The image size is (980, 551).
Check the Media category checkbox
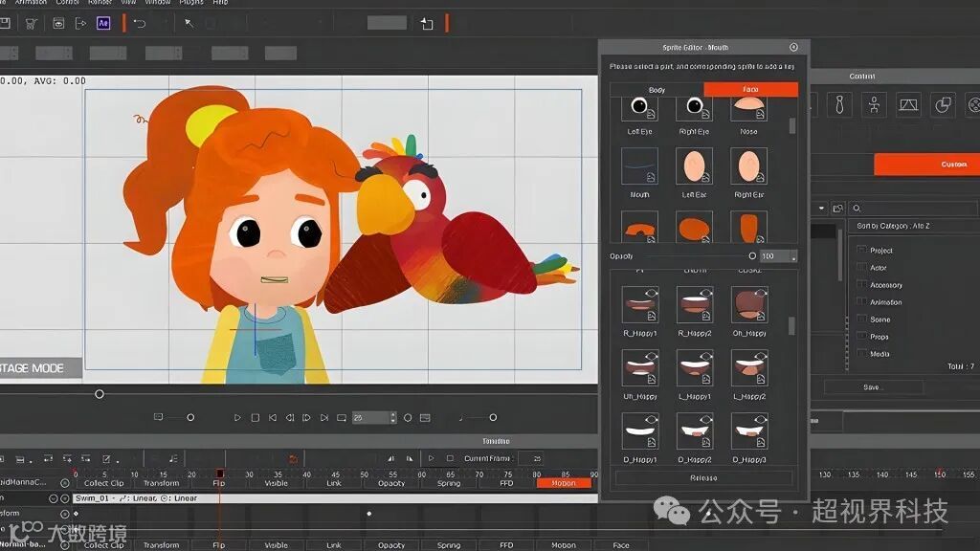click(861, 354)
